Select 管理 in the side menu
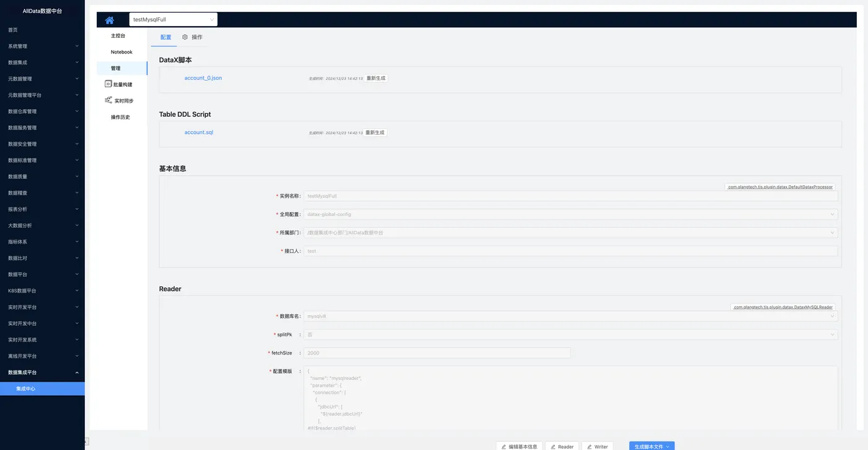The image size is (868, 450). tap(122, 68)
